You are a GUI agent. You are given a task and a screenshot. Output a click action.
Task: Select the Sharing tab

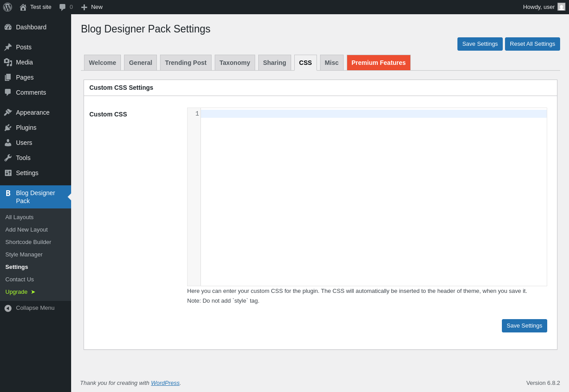click(x=275, y=63)
